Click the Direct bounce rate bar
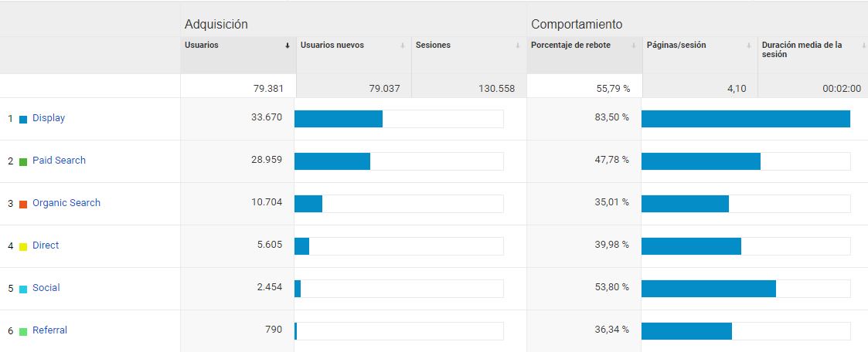The height and width of the screenshot is (352, 868). [x=692, y=246]
